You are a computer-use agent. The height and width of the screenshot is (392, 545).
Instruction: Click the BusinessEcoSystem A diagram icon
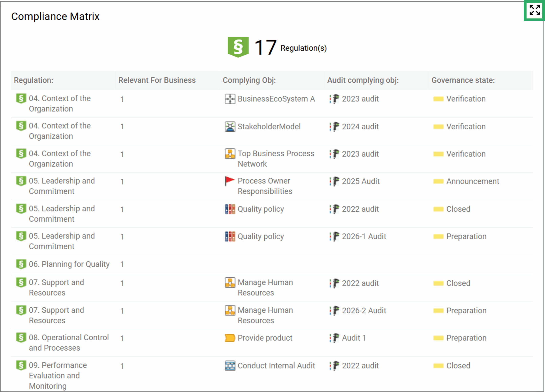pos(230,99)
